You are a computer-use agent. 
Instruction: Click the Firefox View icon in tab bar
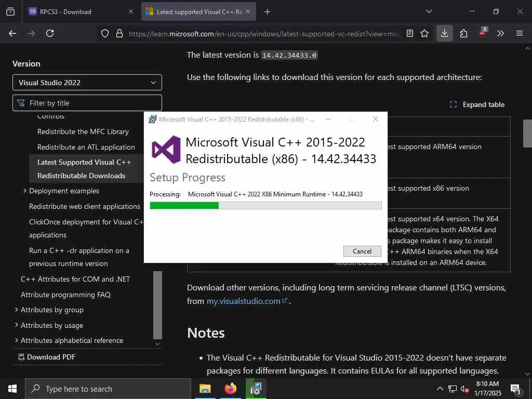tap(10, 12)
